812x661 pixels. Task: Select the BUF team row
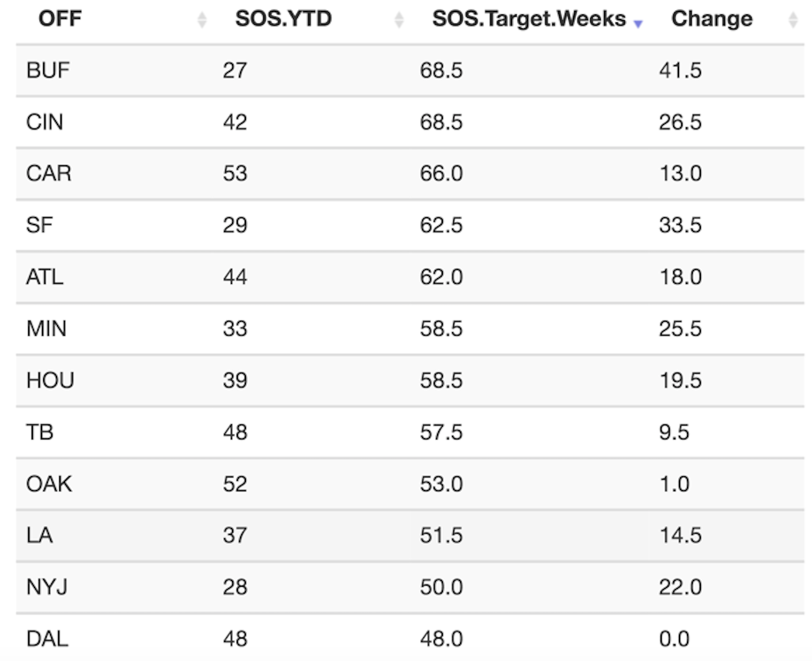click(x=48, y=71)
